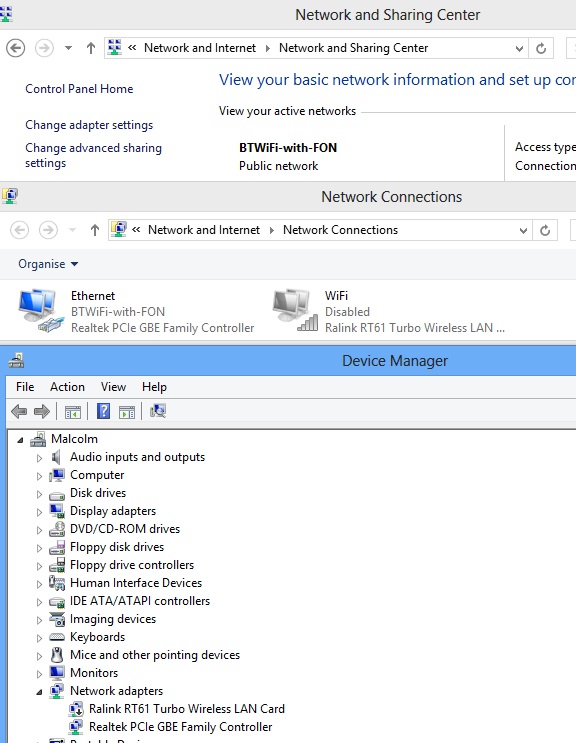Refresh Network and Sharing Center address bar

(x=541, y=48)
